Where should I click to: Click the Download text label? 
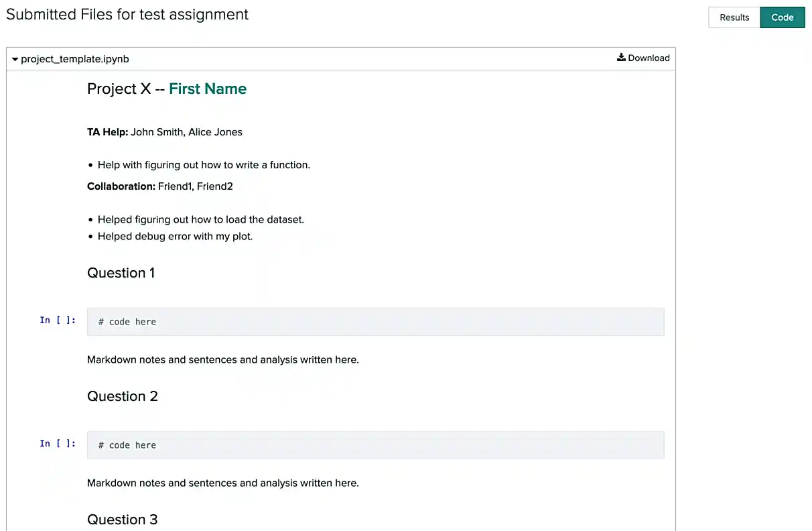pyautogui.click(x=649, y=58)
